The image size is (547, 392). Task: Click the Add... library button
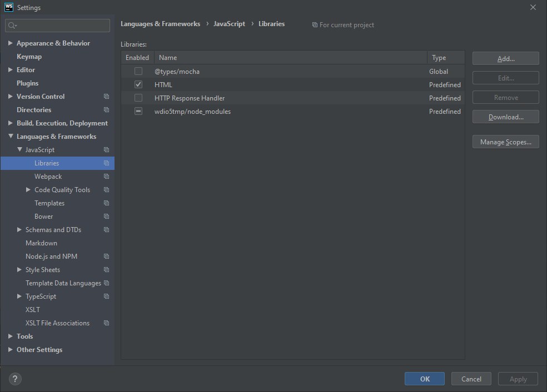(505, 58)
